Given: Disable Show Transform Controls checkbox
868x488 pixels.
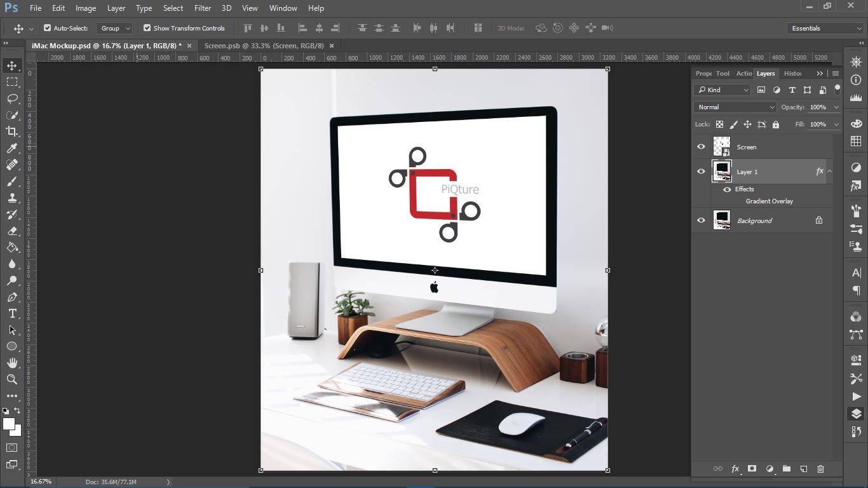Looking at the screenshot, I should (147, 28).
